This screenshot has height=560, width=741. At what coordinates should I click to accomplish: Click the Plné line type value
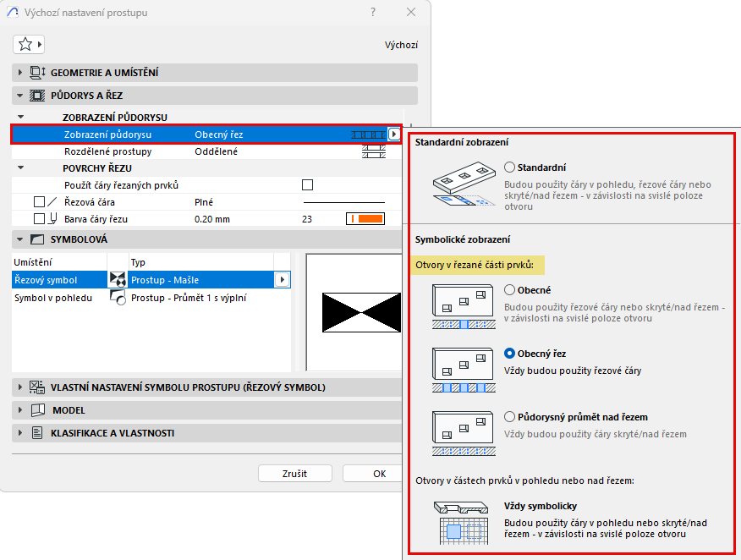pyautogui.click(x=204, y=202)
